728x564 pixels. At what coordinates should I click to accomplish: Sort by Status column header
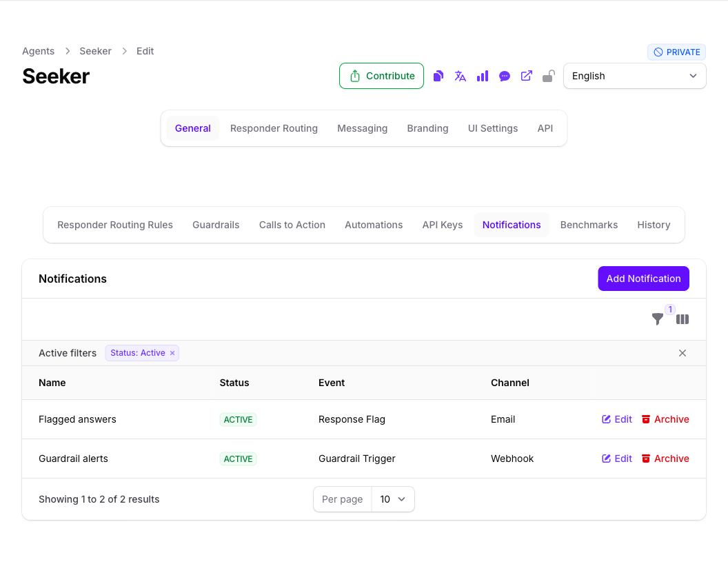tap(234, 383)
